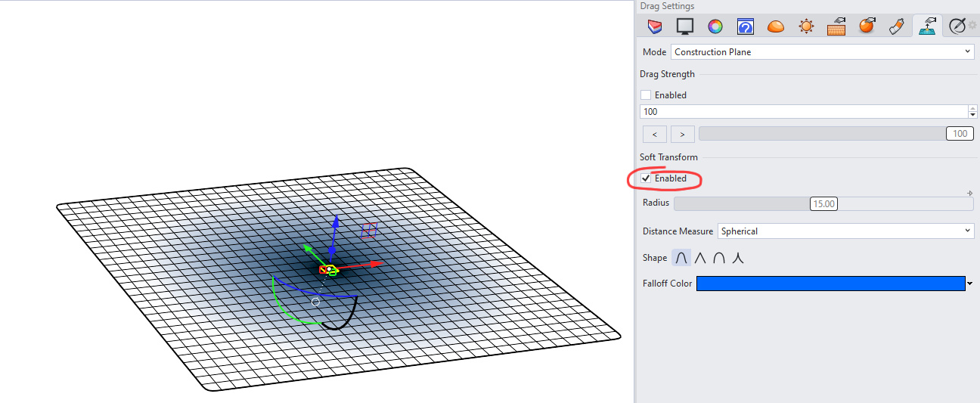Click the Ground Plane panel icon

coord(836,26)
